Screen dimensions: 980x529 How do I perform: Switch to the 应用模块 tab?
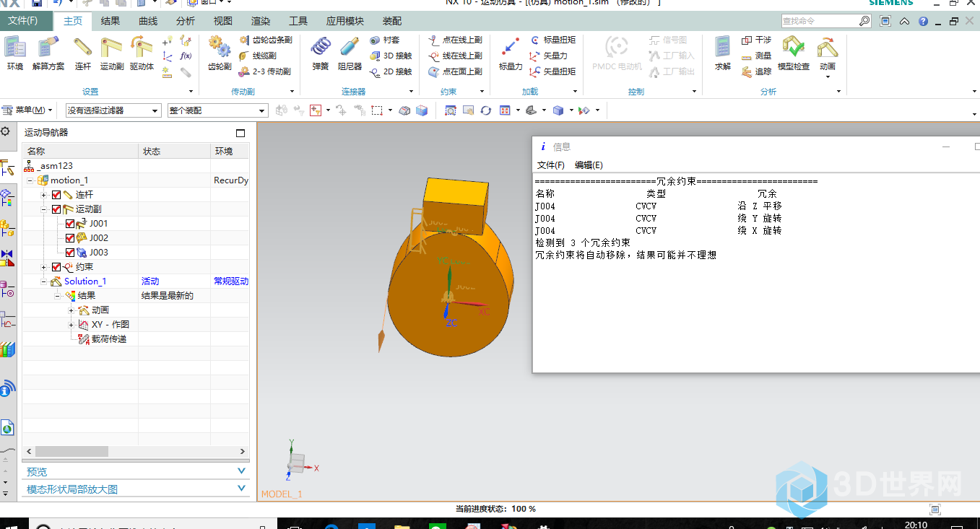click(345, 21)
